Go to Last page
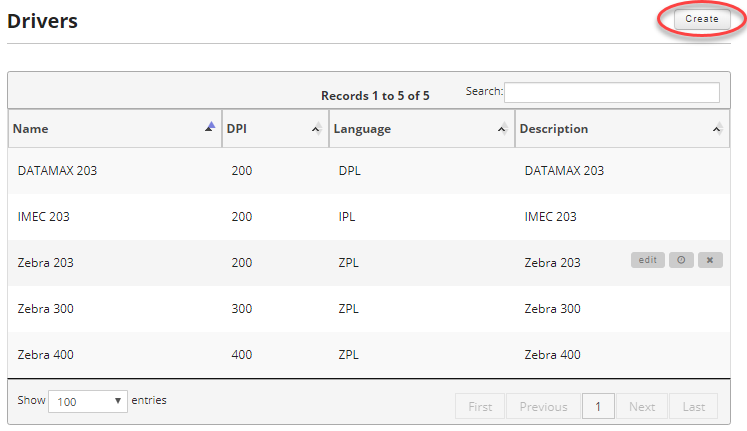 (x=693, y=406)
